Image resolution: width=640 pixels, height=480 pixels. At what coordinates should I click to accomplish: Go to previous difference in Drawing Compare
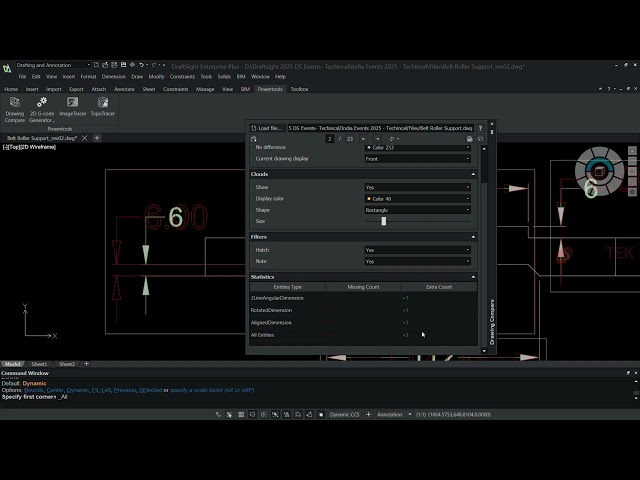363,139
